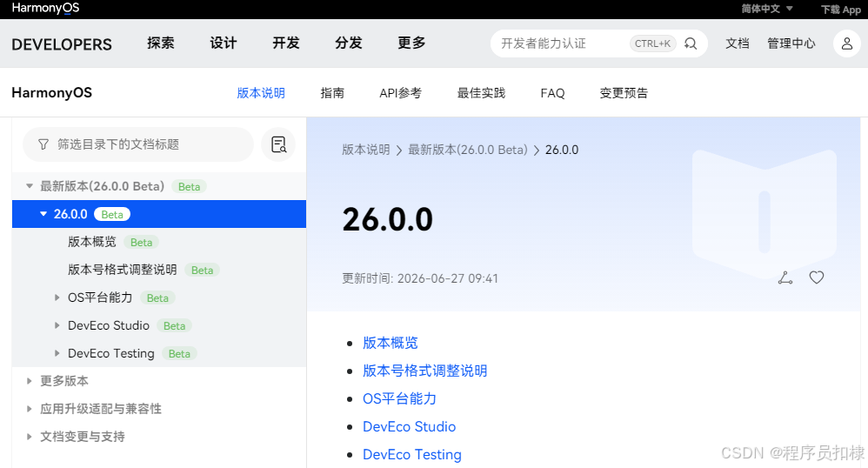Open the 版本概览 content link

pyautogui.click(x=391, y=343)
